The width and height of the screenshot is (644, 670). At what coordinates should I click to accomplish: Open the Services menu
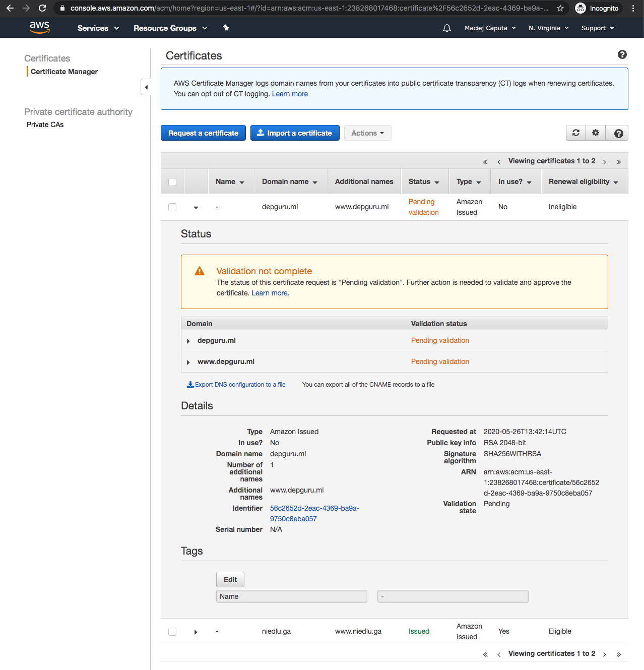tap(98, 28)
